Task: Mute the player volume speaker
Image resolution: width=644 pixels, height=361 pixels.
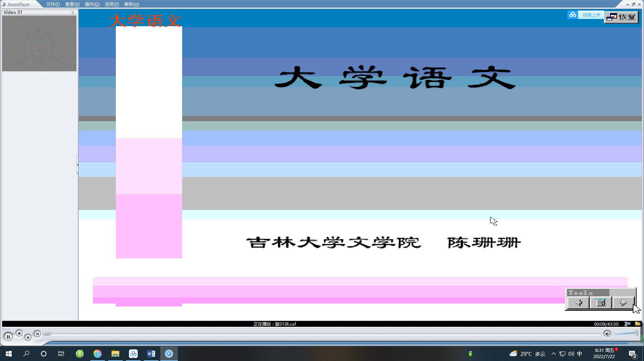Action: click(607, 334)
